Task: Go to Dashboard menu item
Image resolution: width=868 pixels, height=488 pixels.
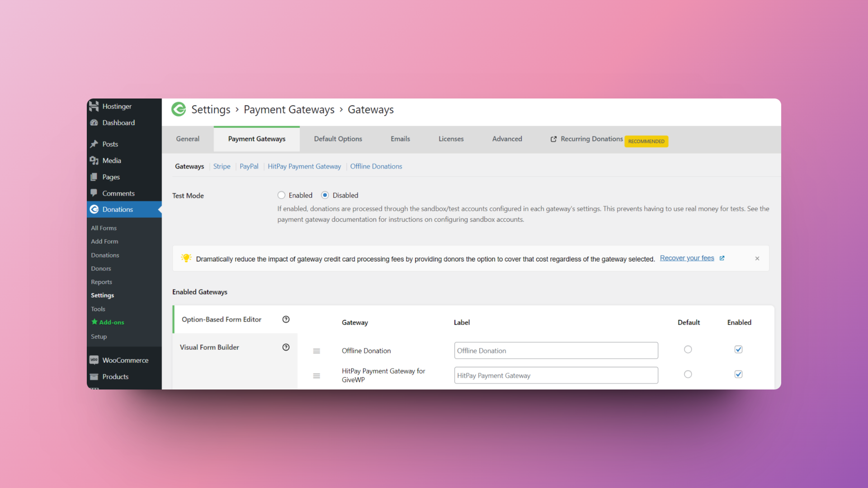Action: [124, 122]
